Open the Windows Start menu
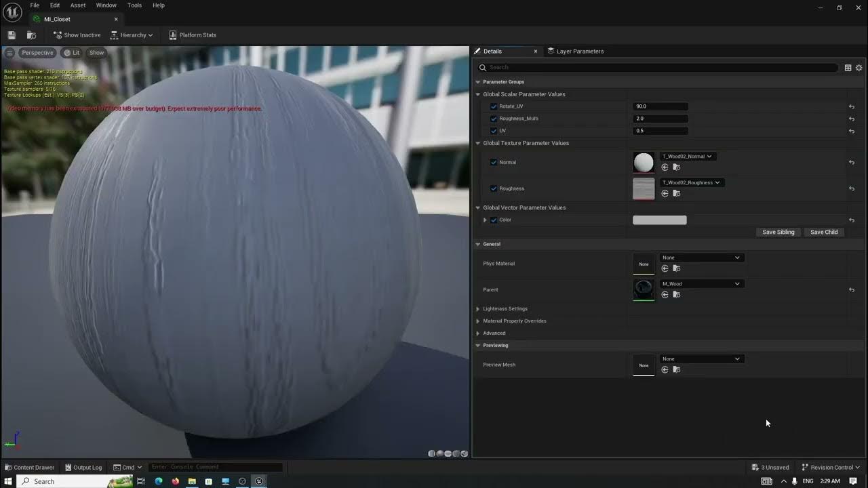This screenshot has height=488, width=868. pyautogui.click(x=8, y=481)
